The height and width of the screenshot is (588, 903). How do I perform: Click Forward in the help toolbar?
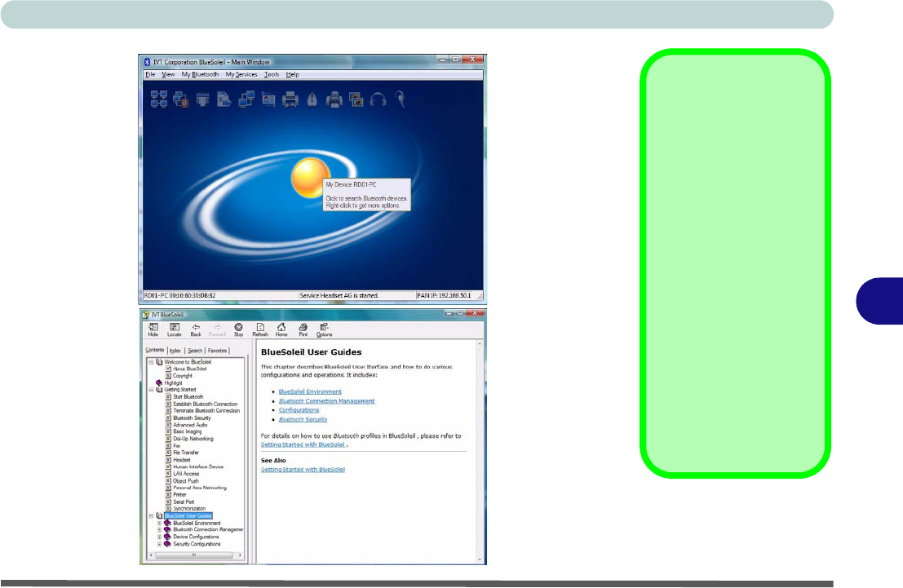pos(217,330)
